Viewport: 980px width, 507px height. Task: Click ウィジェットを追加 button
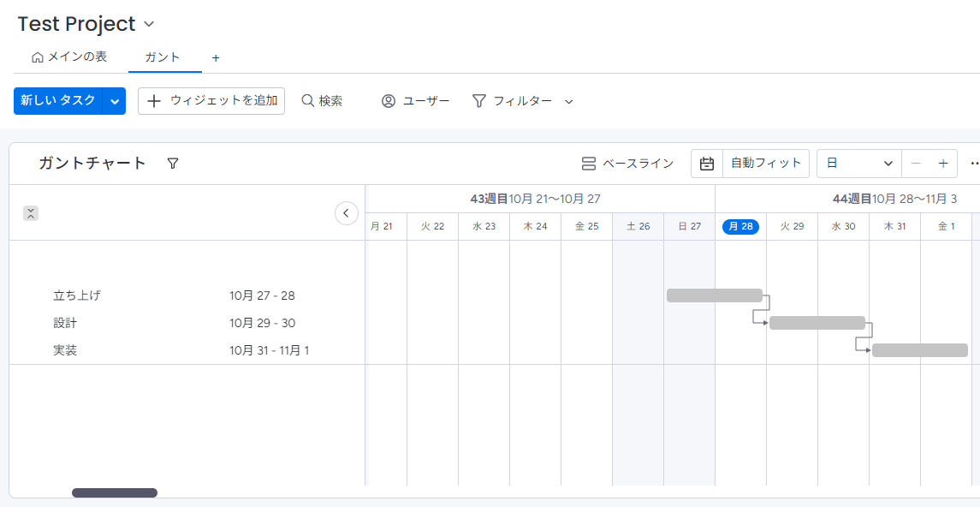(x=211, y=101)
